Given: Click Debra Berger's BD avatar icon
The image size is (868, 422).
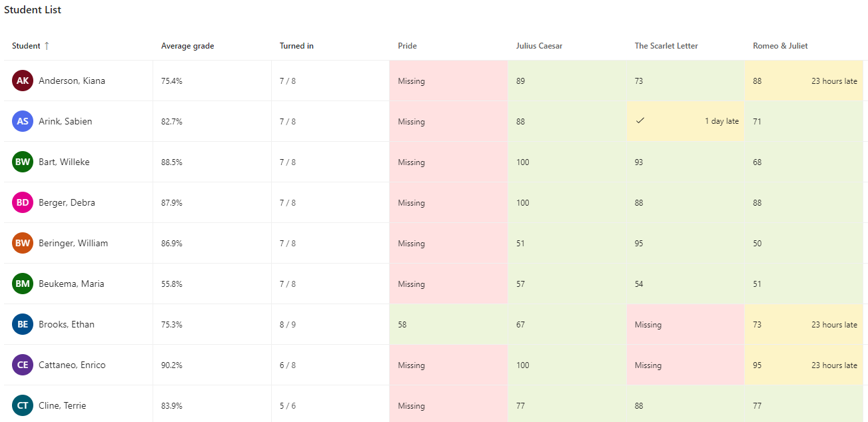Looking at the screenshot, I should 22,202.
